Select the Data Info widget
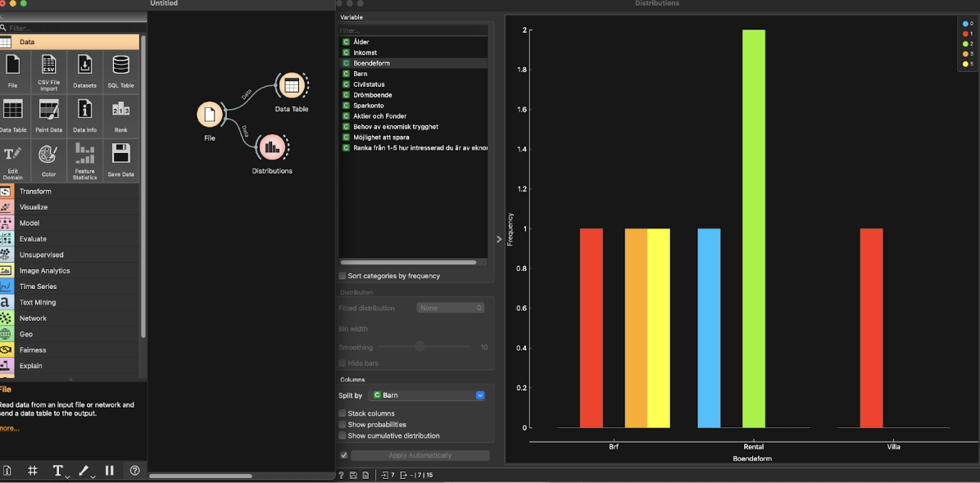The width and height of the screenshot is (980, 483). click(x=85, y=115)
